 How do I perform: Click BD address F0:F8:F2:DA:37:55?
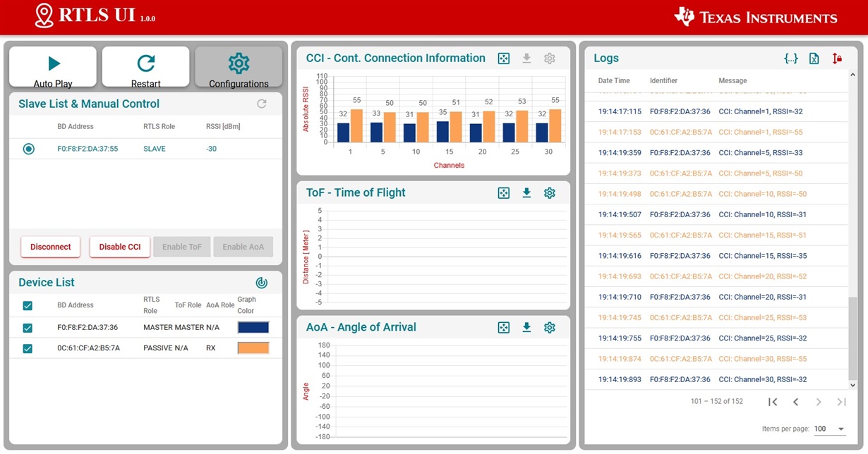coord(88,149)
